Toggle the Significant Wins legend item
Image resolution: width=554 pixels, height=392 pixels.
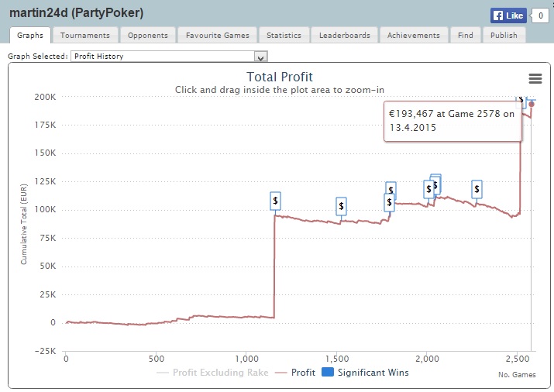pos(365,373)
